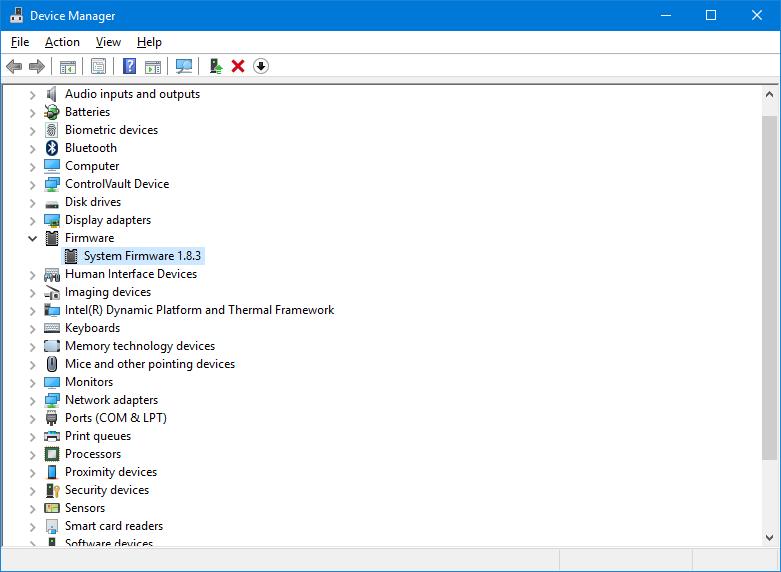The width and height of the screenshot is (781, 572).
Task: Expand the Display adapters node
Action: pyautogui.click(x=32, y=221)
